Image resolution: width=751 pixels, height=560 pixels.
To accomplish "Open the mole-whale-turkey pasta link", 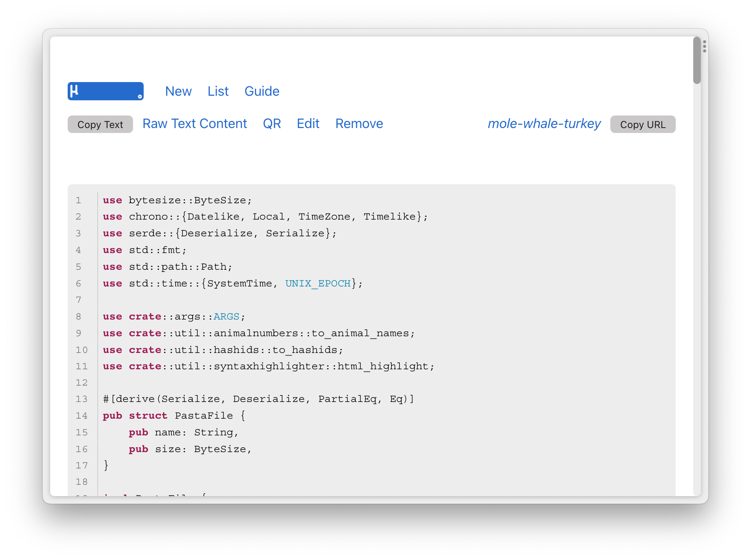I will [544, 124].
